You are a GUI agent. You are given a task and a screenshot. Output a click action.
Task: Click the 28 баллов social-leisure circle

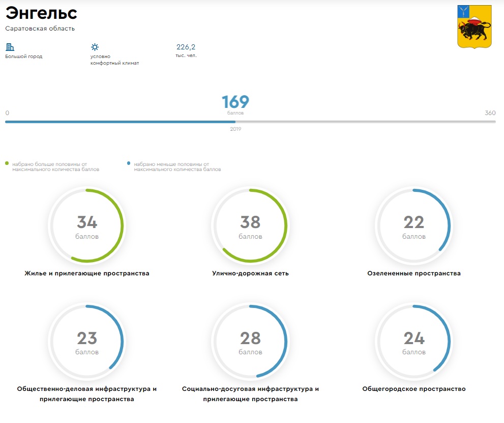pos(250,341)
